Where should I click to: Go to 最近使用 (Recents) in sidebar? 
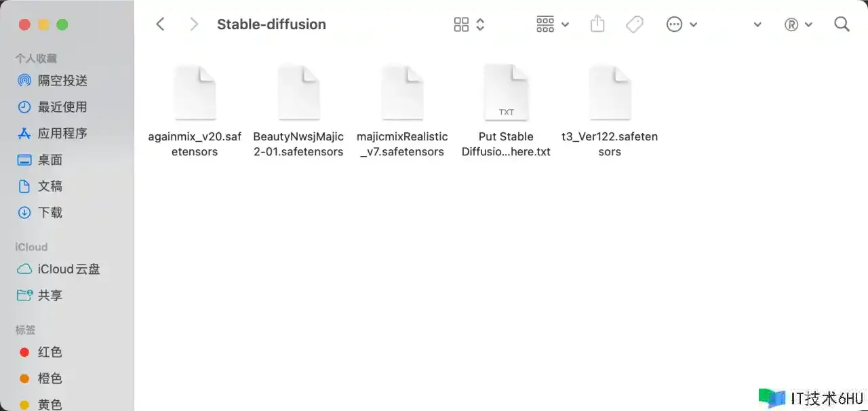[x=62, y=107]
